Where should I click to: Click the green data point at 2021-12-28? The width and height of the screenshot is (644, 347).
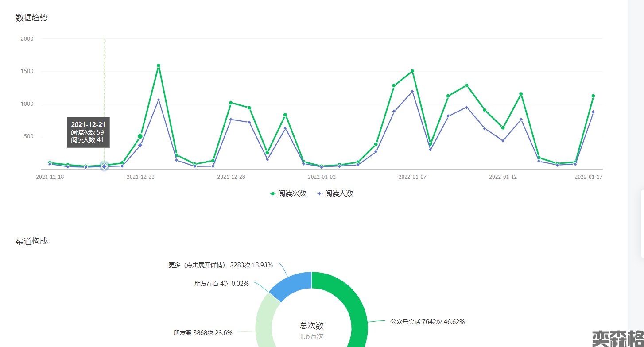tap(231, 103)
